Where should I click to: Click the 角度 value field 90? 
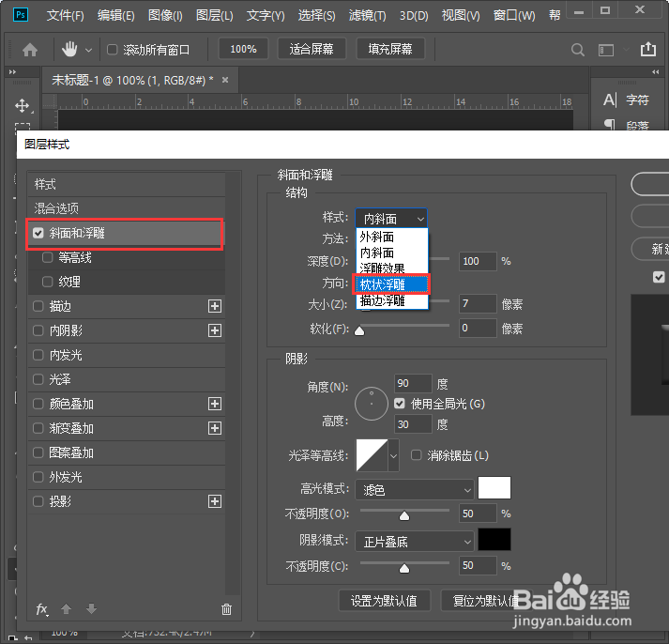tap(413, 383)
